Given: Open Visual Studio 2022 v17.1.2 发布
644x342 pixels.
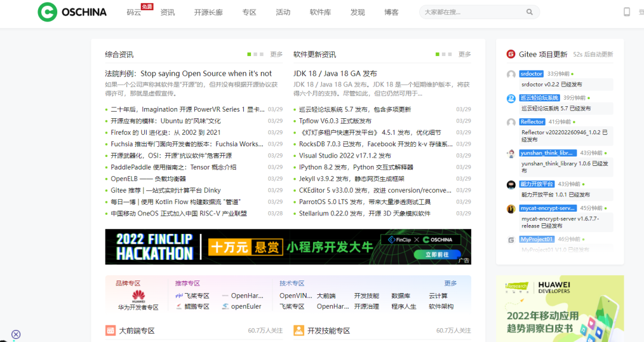Looking at the screenshot, I should tap(345, 155).
